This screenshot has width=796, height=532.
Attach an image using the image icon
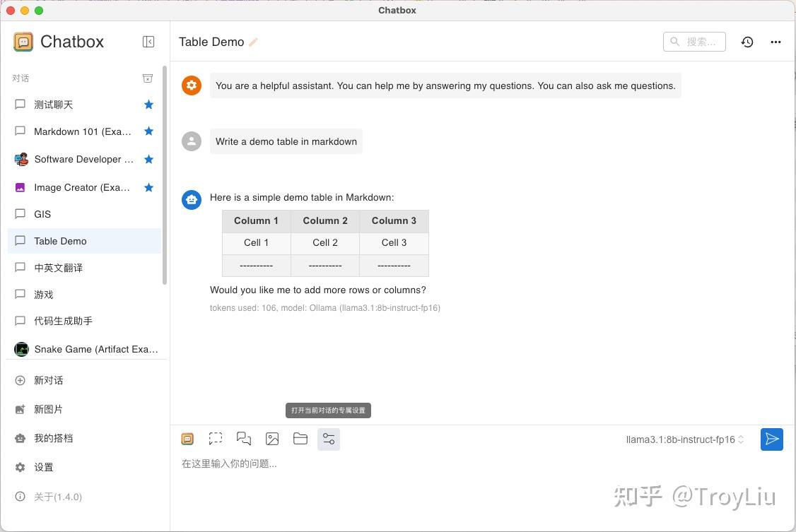[x=272, y=439]
